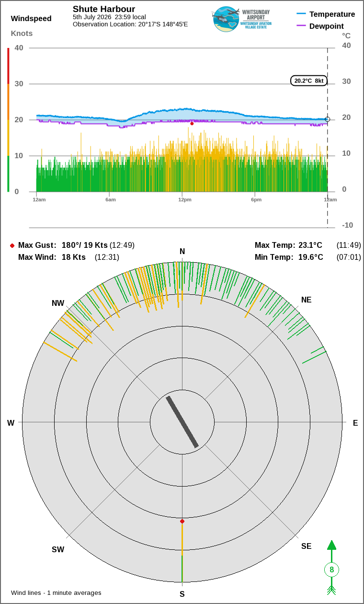Click the 6pm time axis label
The width and height of the screenshot is (364, 604).
point(256,199)
